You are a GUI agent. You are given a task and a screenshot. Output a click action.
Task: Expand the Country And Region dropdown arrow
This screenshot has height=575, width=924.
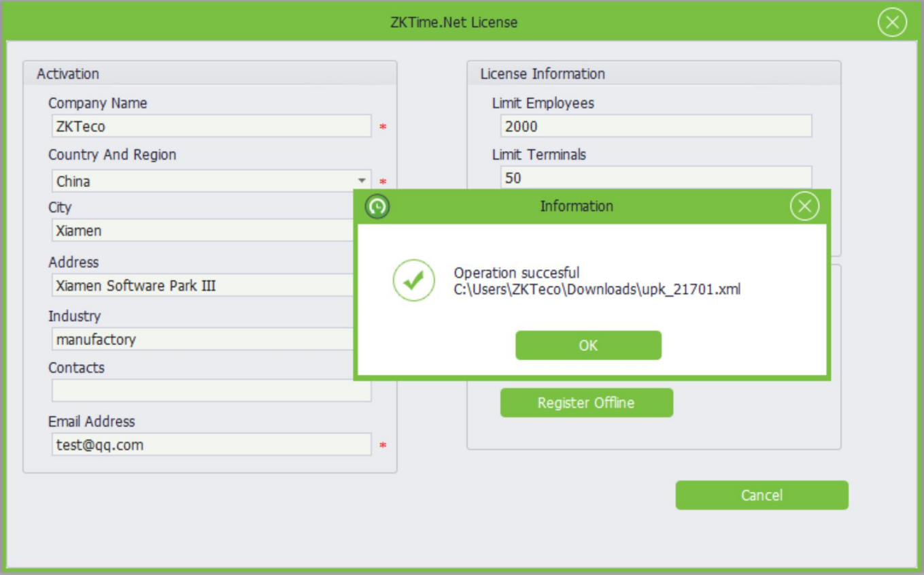(362, 181)
